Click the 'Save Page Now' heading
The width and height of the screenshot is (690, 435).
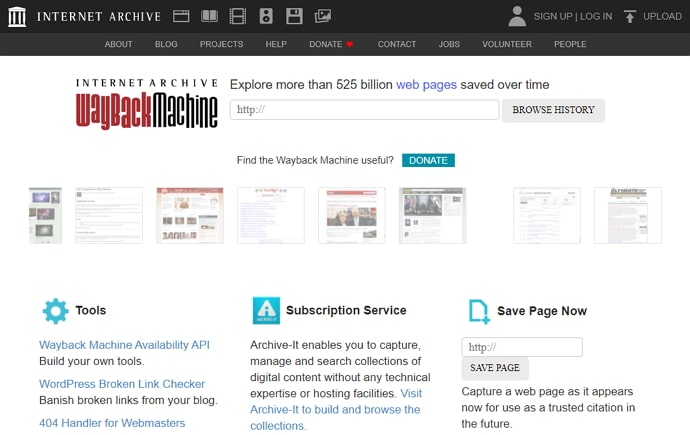[x=542, y=311]
